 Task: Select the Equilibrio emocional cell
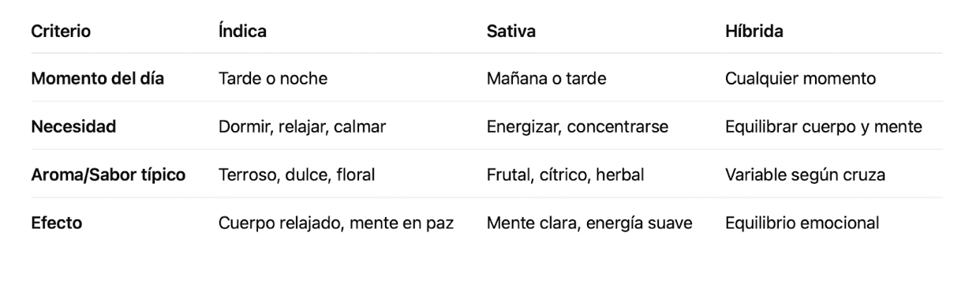802,223
